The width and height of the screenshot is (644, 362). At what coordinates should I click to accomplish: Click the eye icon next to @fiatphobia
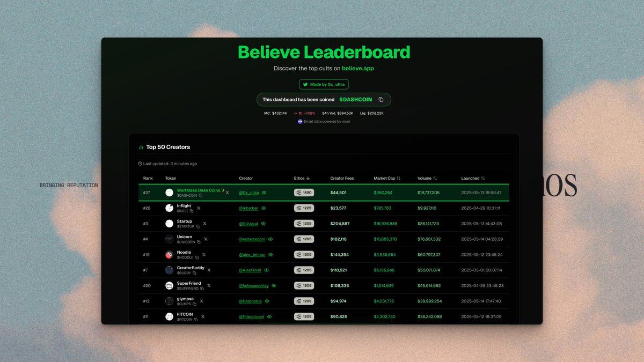(x=267, y=301)
